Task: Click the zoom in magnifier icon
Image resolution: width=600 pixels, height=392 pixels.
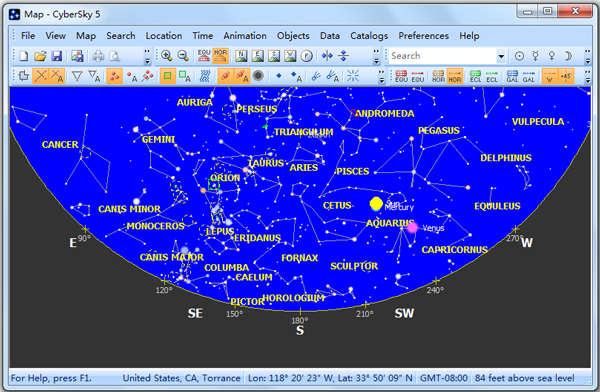Action: click(166, 56)
